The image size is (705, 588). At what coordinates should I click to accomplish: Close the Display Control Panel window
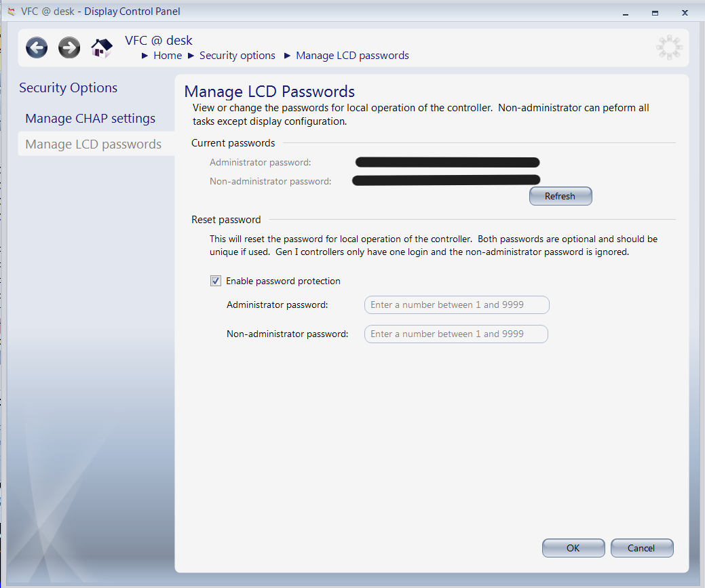(686, 12)
